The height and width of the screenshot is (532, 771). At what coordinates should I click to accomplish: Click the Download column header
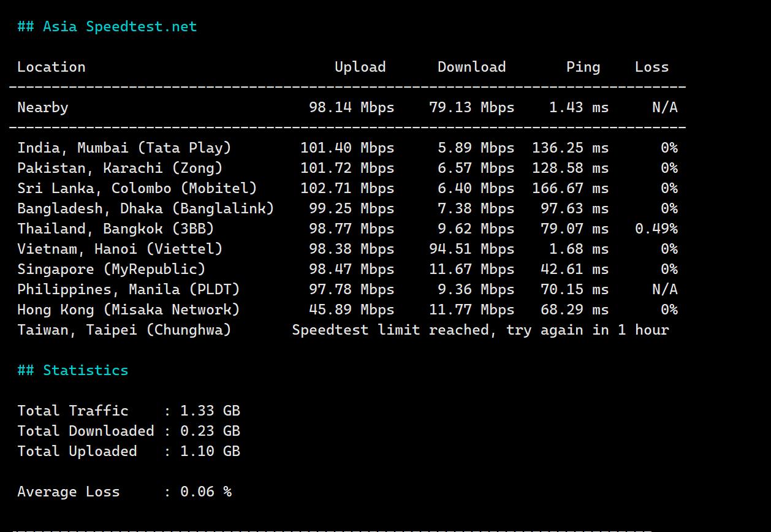(x=471, y=67)
